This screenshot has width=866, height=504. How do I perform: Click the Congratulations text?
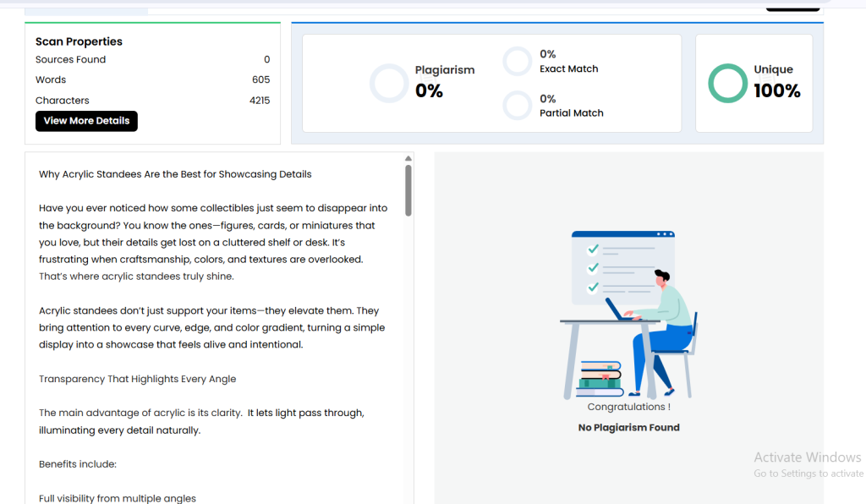[x=628, y=407]
